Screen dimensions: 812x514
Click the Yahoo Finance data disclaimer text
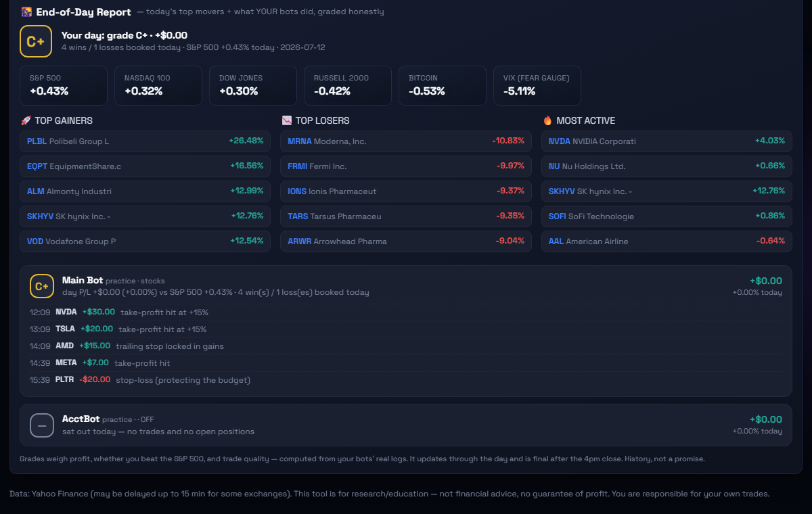tap(390, 494)
